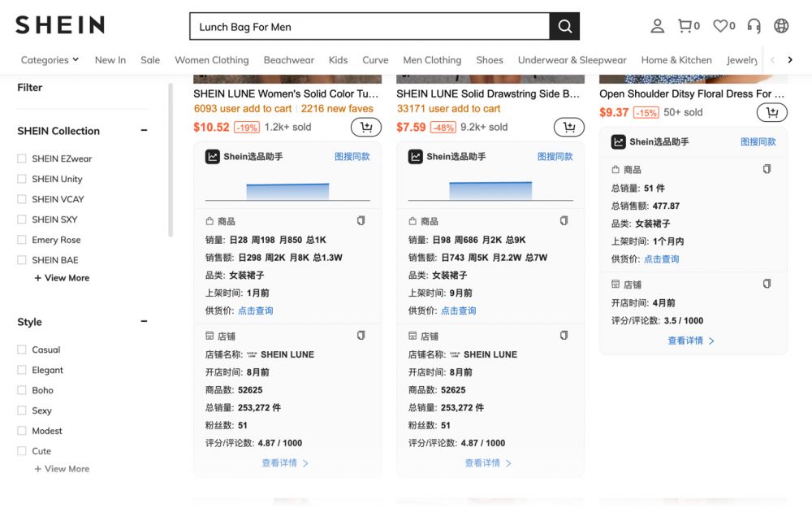Check the Modest style checkbox
812x508 pixels.
click(x=22, y=430)
